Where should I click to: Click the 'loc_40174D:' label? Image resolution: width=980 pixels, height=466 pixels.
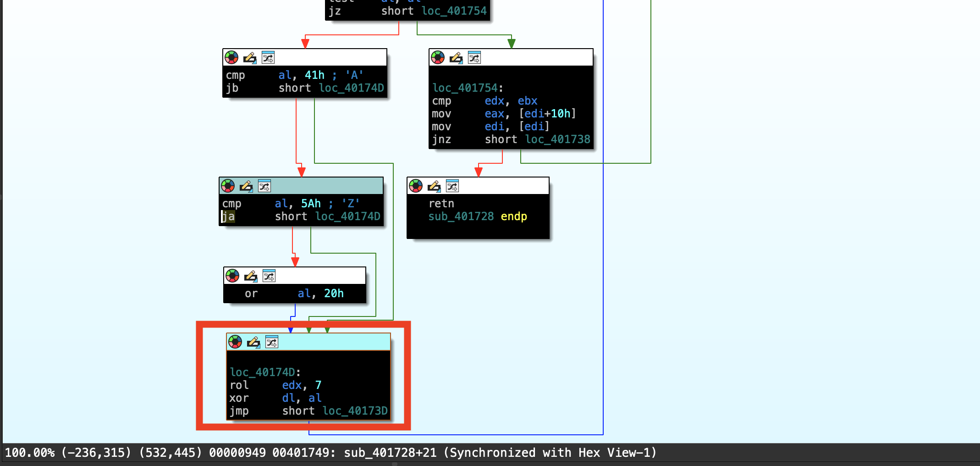pyautogui.click(x=265, y=372)
